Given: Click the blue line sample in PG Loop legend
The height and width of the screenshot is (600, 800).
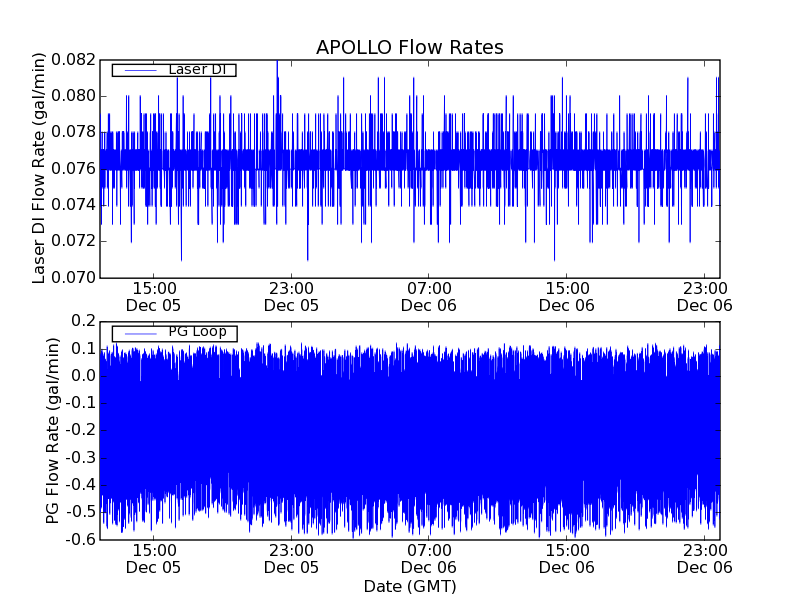Looking at the screenshot, I should click(x=140, y=334).
